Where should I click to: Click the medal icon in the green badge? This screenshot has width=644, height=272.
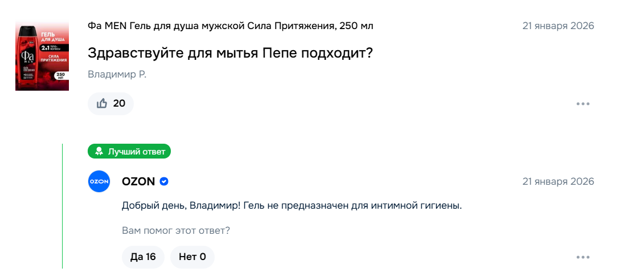(99, 152)
